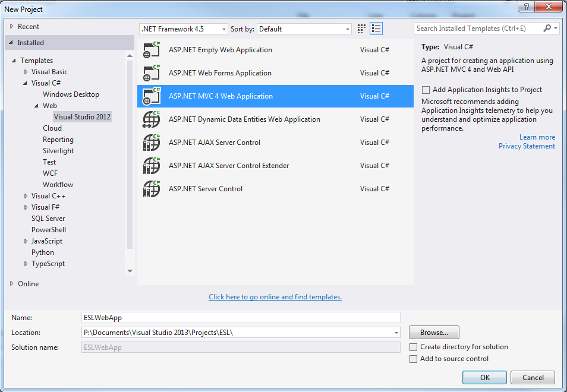Screen dimensions: 567x392
Task: Select Windows Desktop templates
Action: pos(71,94)
